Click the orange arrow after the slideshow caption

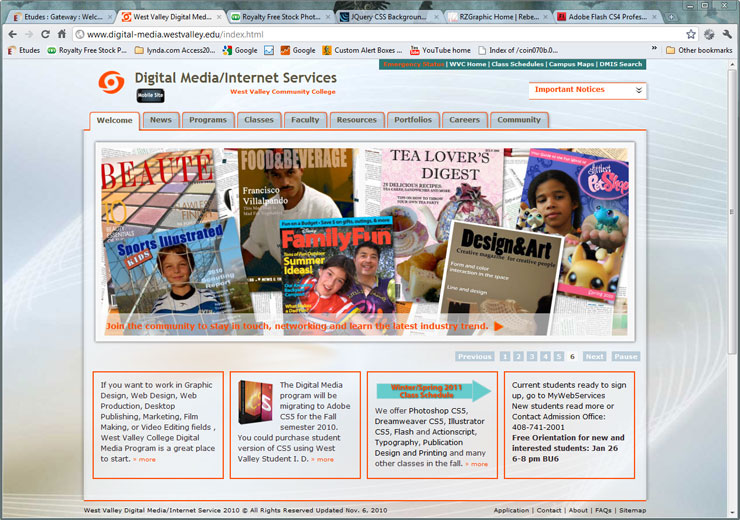coord(498,326)
